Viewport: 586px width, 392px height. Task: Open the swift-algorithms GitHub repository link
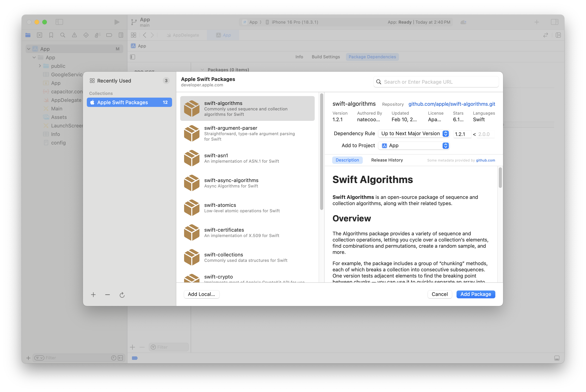452,104
